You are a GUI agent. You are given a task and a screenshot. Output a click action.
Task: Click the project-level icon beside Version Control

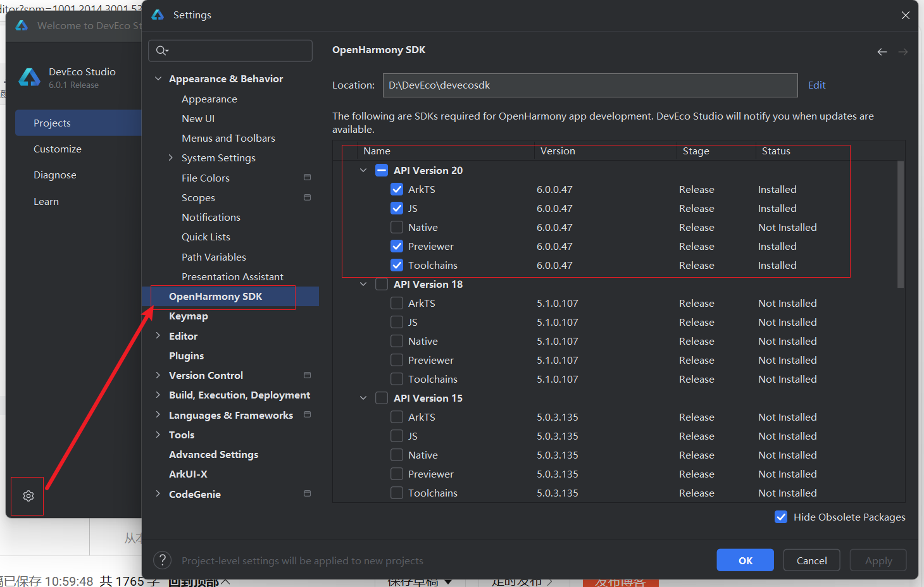coord(308,375)
